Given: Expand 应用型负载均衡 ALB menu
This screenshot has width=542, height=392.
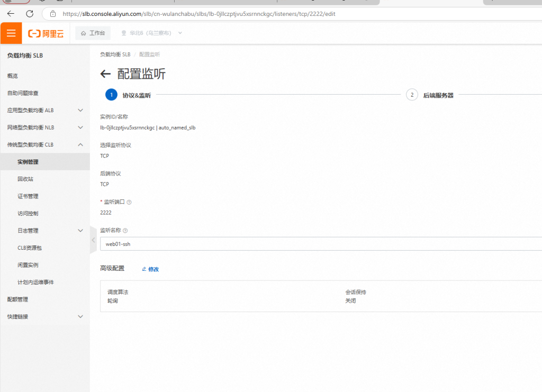Looking at the screenshot, I should coord(80,111).
